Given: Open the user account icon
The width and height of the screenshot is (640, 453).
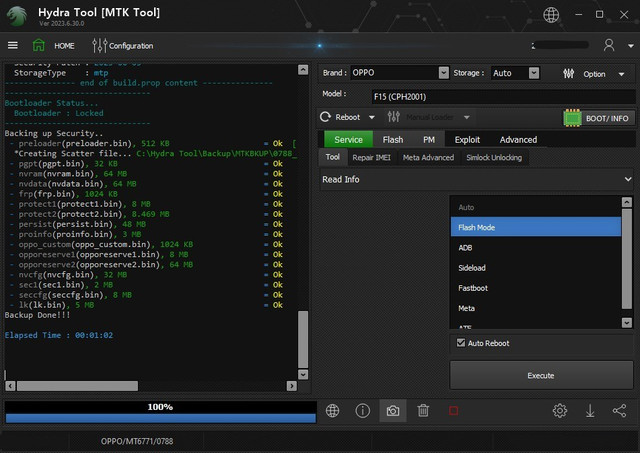Looking at the screenshot, I should (609, 45).
